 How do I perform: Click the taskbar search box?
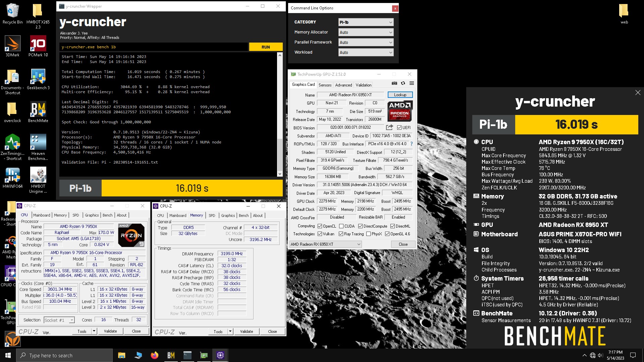pyautogui.click(x=64, y=355)
